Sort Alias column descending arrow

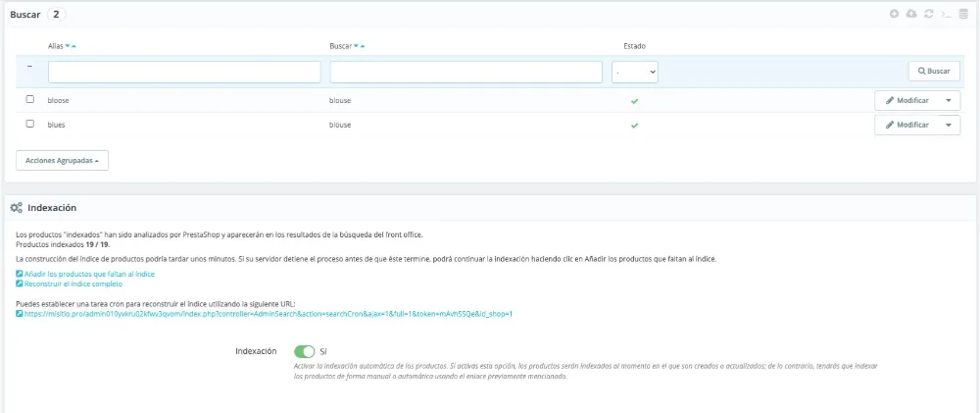(68, 46)
